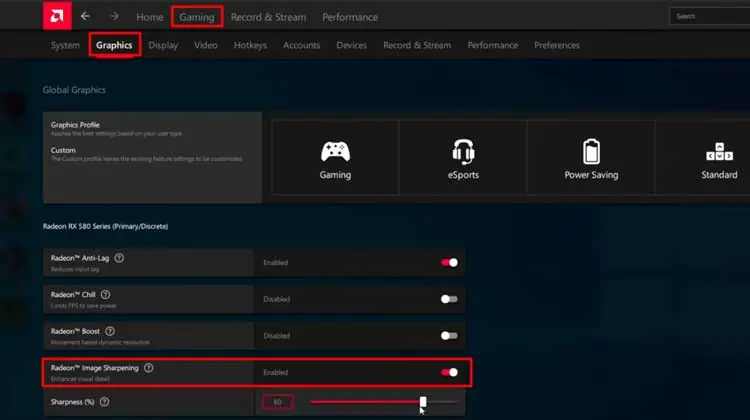
Task: Open Radeon Image Sharpening help icon
Action: coord(149,368)
